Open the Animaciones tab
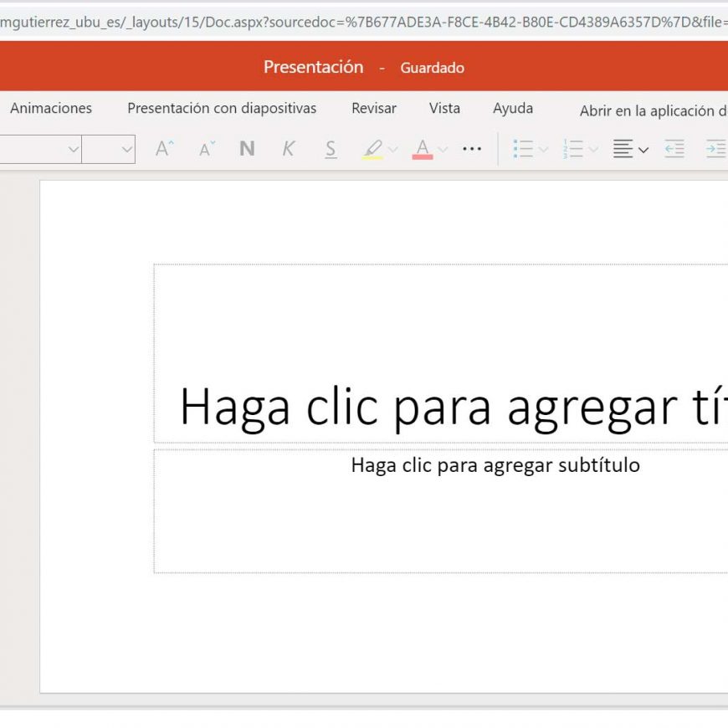Viewport: 728px width, 728px height. [x=51, y=108]
